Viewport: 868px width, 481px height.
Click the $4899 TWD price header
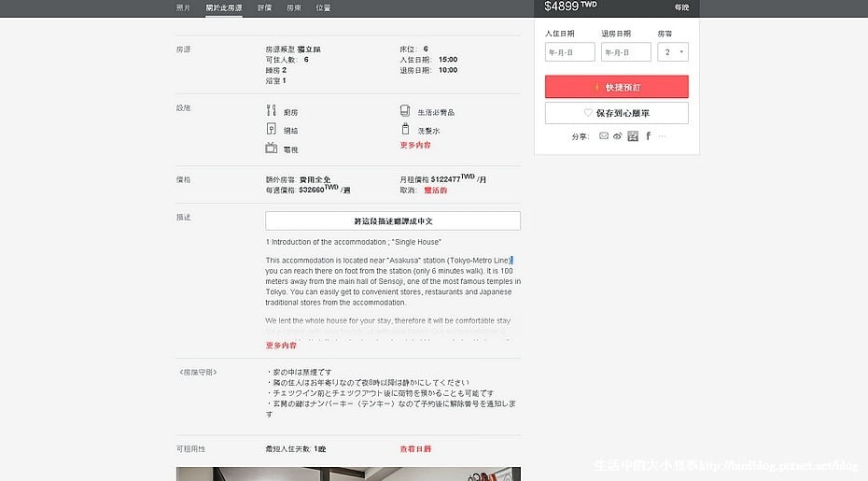coord(570,7)
